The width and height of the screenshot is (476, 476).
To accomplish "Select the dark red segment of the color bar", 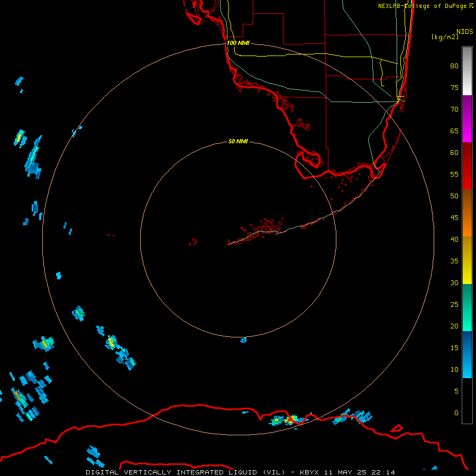I will point(467,166).
